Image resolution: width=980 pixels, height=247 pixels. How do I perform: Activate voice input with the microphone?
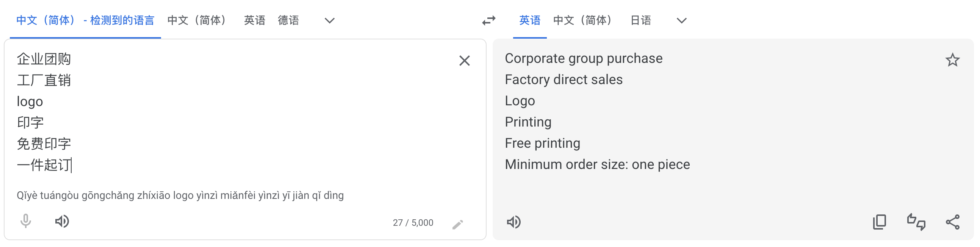[x=25, y=222]
